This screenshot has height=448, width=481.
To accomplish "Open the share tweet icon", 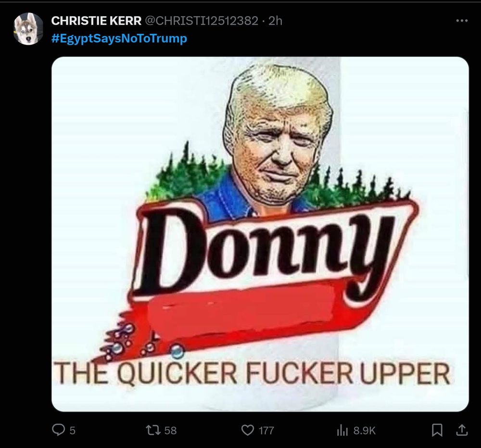I will point(462,430).
